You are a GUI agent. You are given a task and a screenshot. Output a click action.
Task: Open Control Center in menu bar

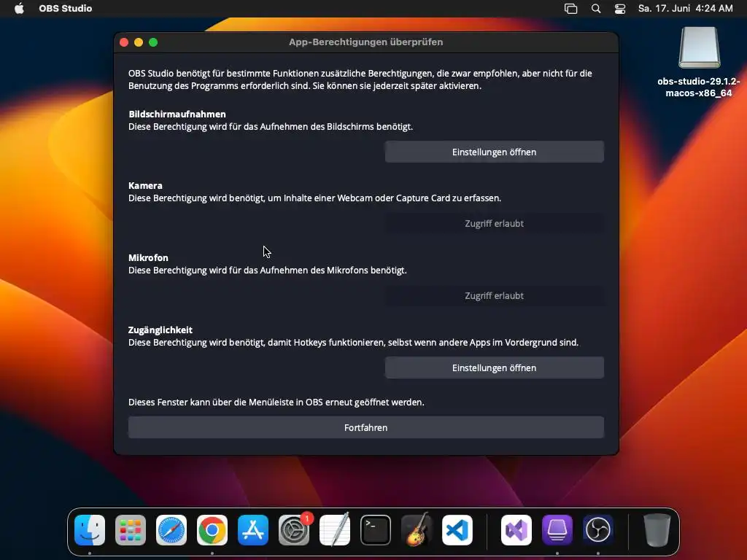click(x=620, y=9)
